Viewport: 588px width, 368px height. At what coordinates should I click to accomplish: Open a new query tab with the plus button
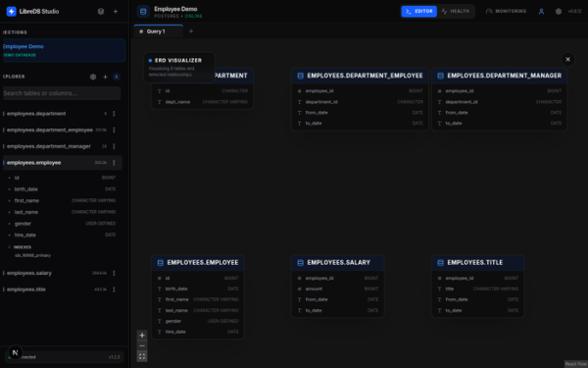[x=191, y=31]
